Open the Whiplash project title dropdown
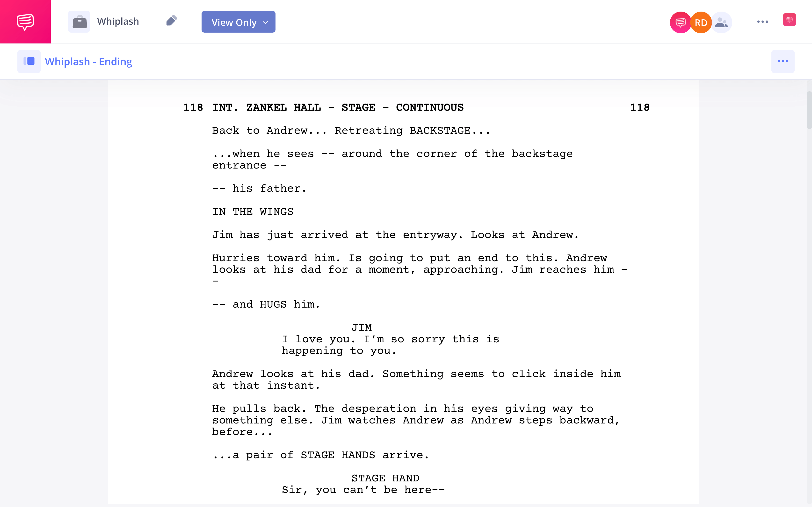Screen dimensions: 812x507 [117, 22]
